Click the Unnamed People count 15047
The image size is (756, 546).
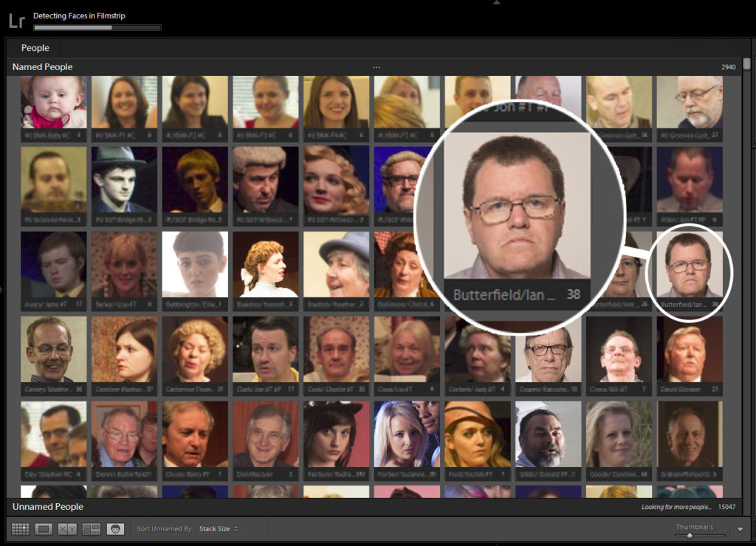pos(726,508)
